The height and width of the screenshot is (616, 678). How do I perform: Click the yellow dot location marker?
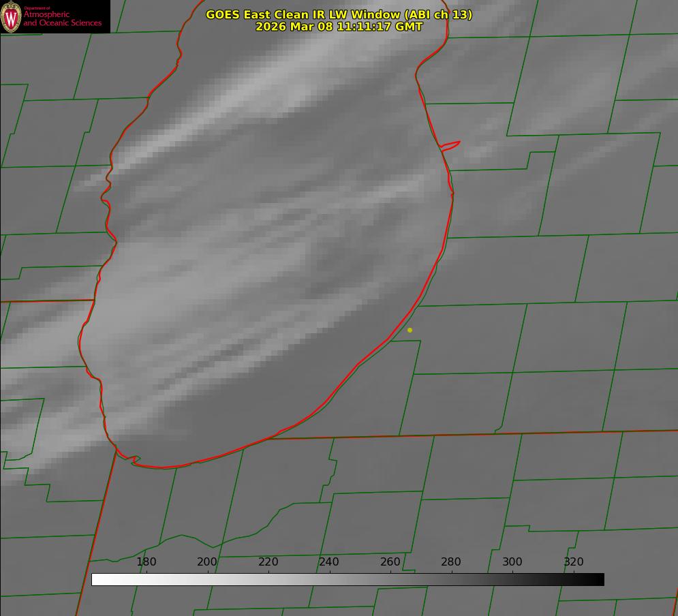coord(410,330)
